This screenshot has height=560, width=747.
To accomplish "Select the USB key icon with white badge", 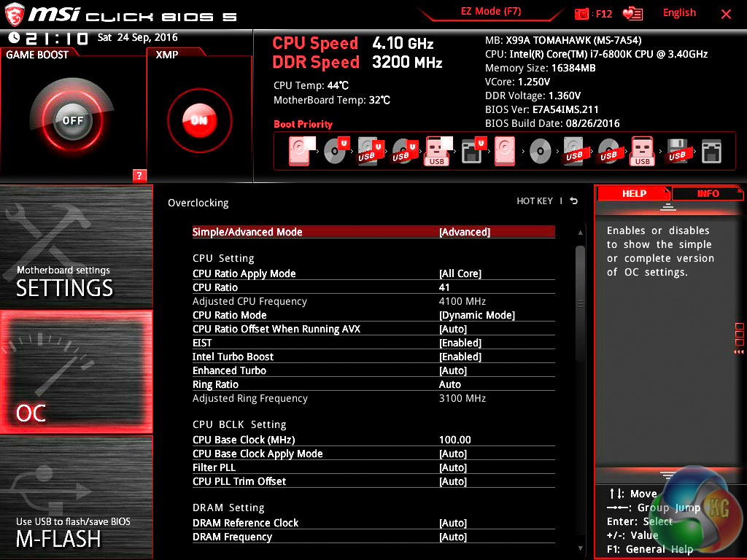I will pos(438,151).
